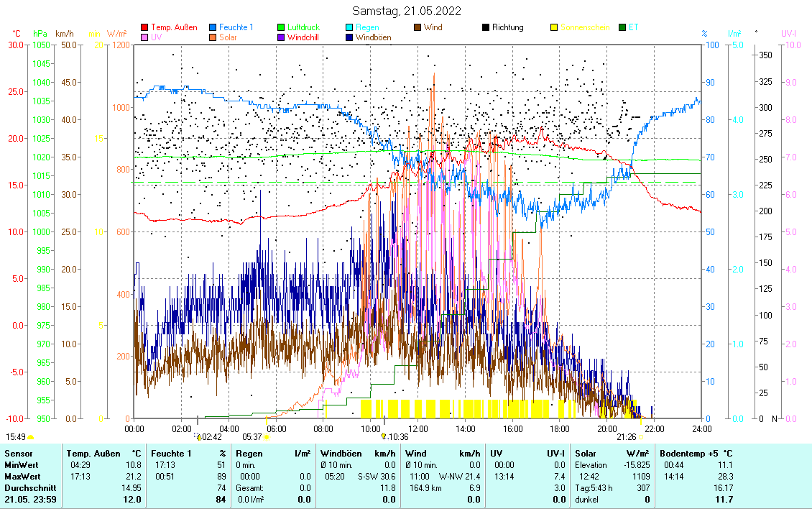Click the 12:00 label on the time axis
This screenshot has height=509, width=812.
[x=418, y=428]
